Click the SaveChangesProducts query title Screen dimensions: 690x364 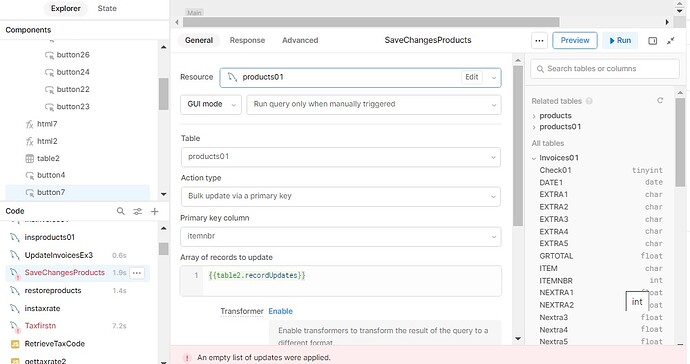(x=428, y=40)
